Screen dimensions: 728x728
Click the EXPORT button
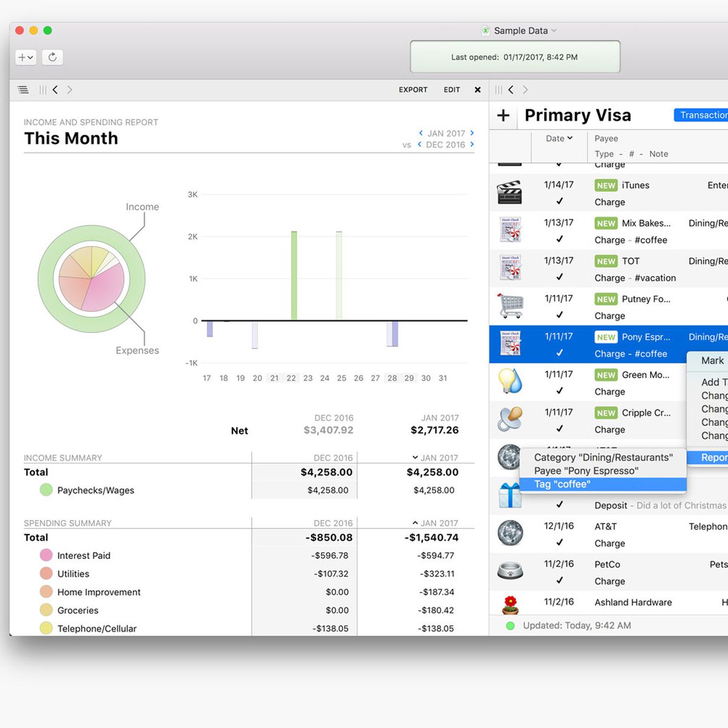[413, 90]
